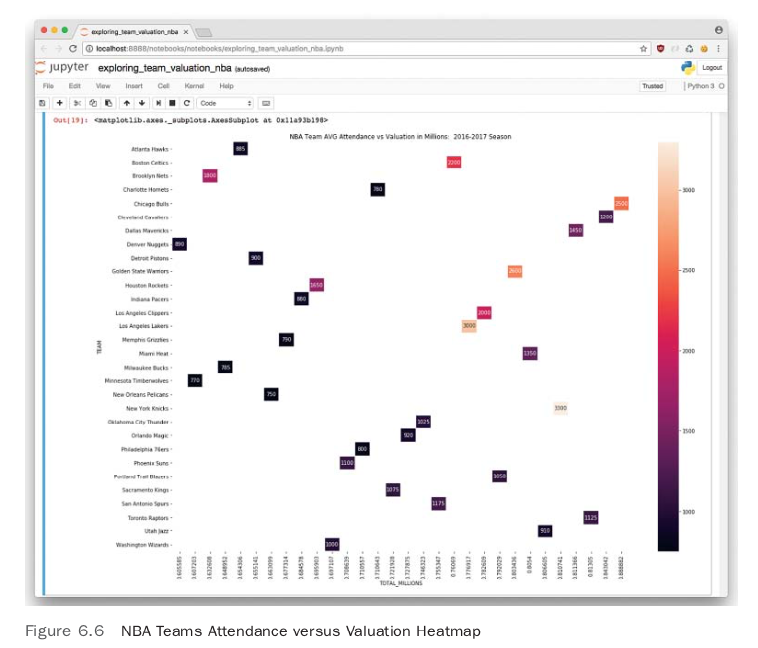Cut selected cell with scissors icon
Screen dimensions: 758x648
click(77, 103)
